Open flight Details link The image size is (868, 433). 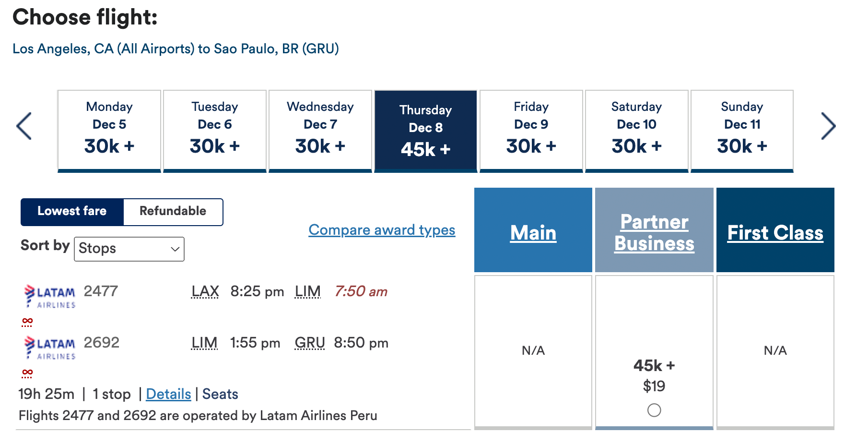(168, 394)
